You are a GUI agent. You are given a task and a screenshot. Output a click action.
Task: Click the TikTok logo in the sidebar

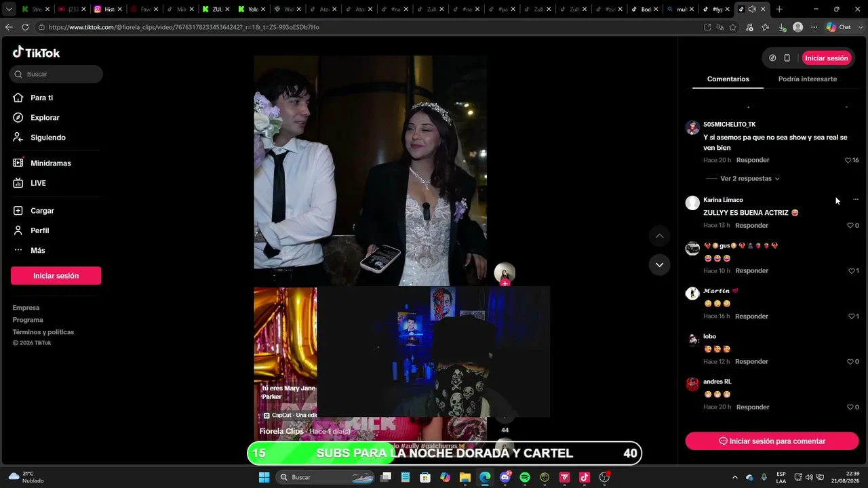37,52
